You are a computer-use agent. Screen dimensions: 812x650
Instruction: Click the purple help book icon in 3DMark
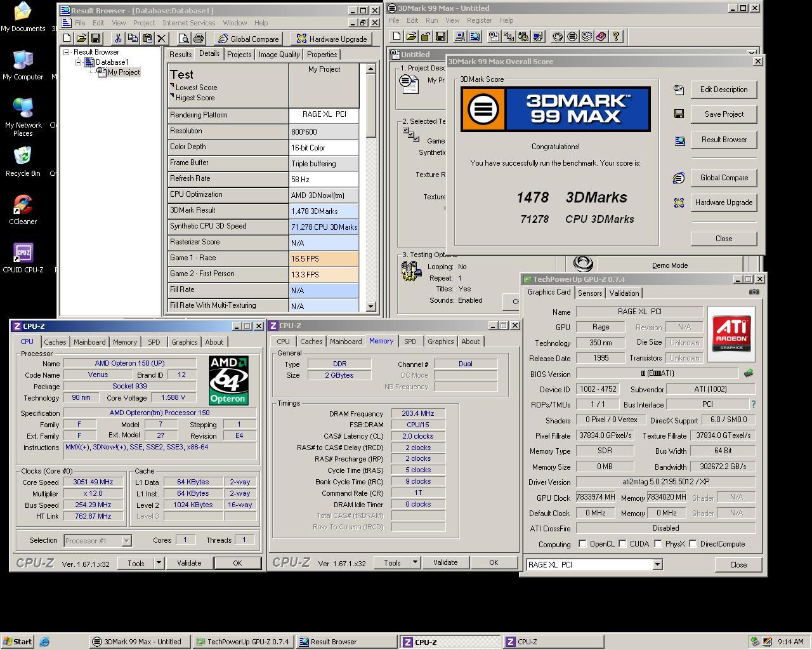coord(601,36)
